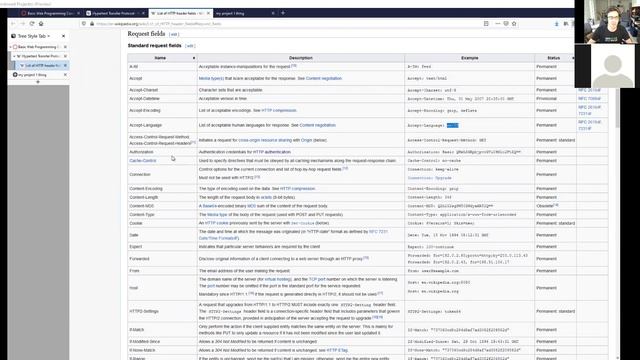Sort table by Status column arrow
Viewport: 640px width, 360px height.
pyautogui.click(x=573, y=58)
